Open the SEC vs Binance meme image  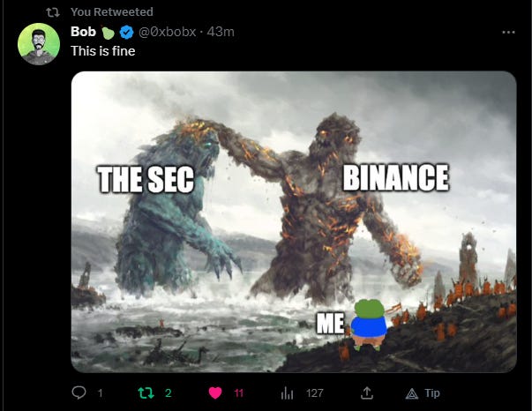(294, 221)
